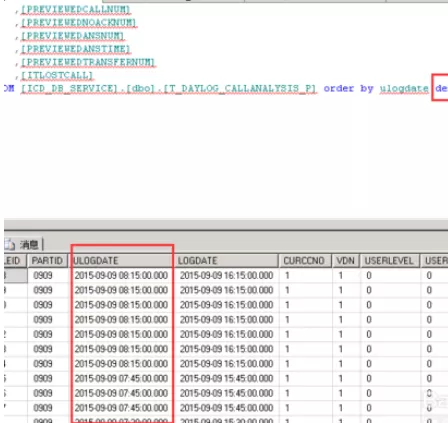The image size is (448, 423).
Task: Select first LOGDATE cell showing 15:45:00.000
Action: (x=226, y=379)
